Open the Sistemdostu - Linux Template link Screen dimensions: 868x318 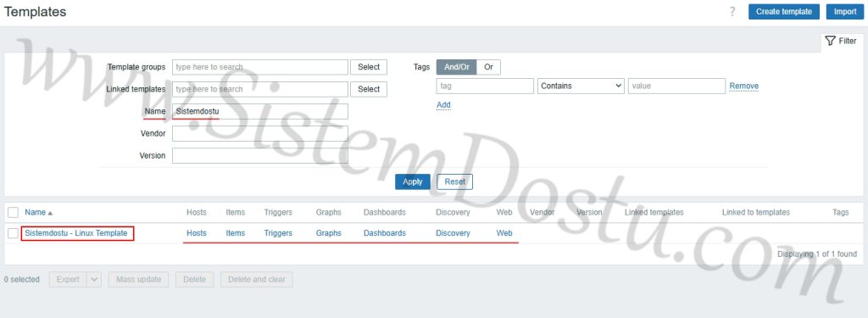[x=76, y=233]
